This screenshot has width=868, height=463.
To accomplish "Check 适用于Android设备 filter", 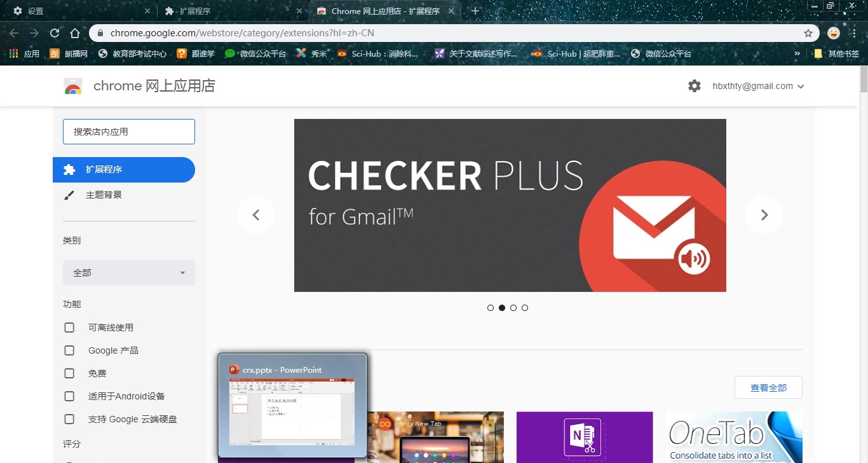I will 69,396.
